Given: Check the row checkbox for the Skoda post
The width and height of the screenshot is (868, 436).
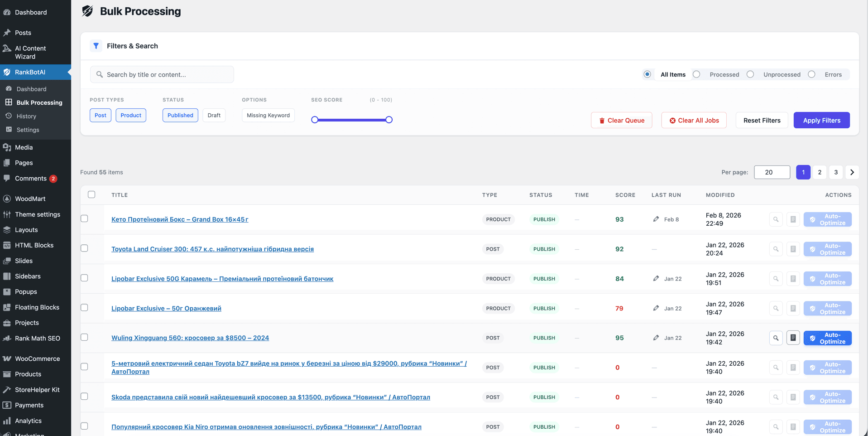Looking at the screenshot, I should (x=84, y=396).
